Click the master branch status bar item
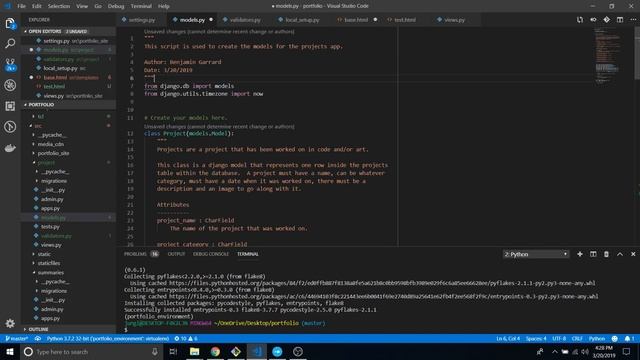This screenshot has width=640, height=360. [x=16, y=339]
